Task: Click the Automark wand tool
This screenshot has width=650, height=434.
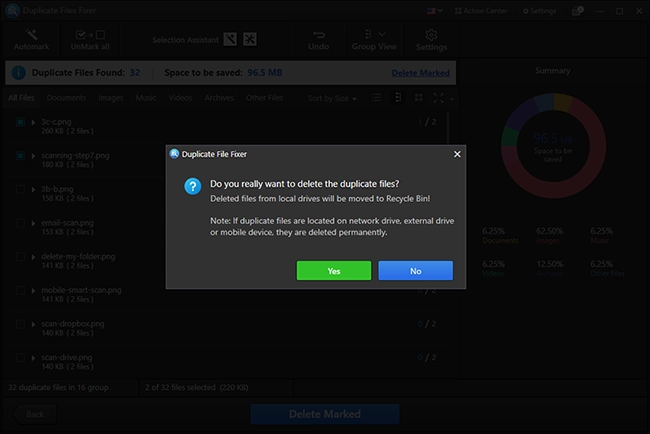Action: tap(31, 40)
